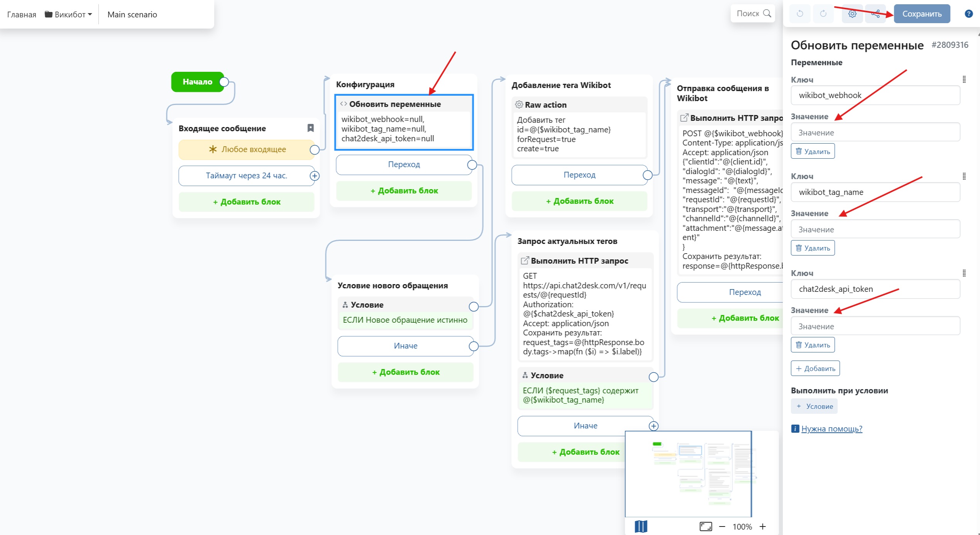
Task: Zoom in with the plus icon
Action: pyautogui.click(x=763, y=527)
